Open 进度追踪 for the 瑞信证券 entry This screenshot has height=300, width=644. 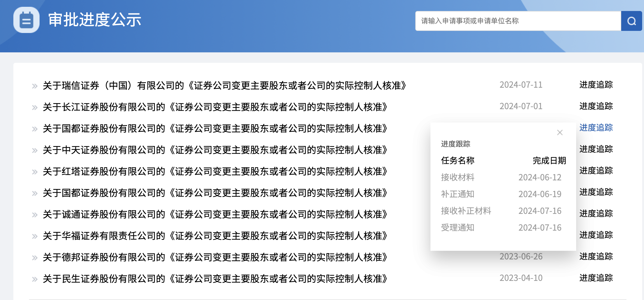click(x=596, y=85)
